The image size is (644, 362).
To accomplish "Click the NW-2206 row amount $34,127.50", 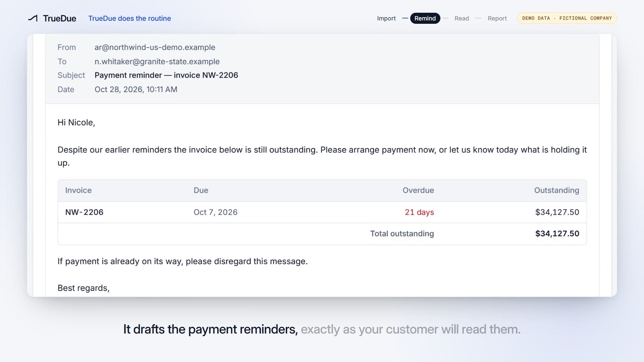I will click(557, 212).
